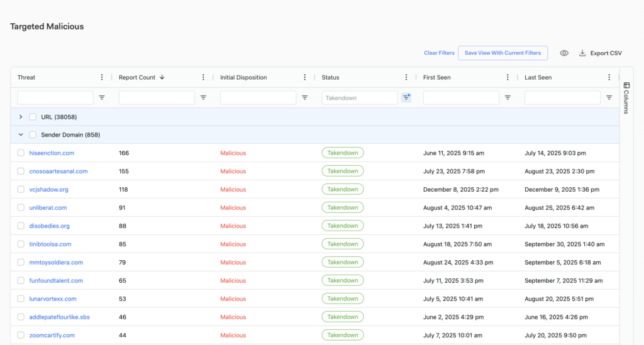Open the Columns side panel
The height and width of the screenshot is (345, 644).
tap(626, 97)
